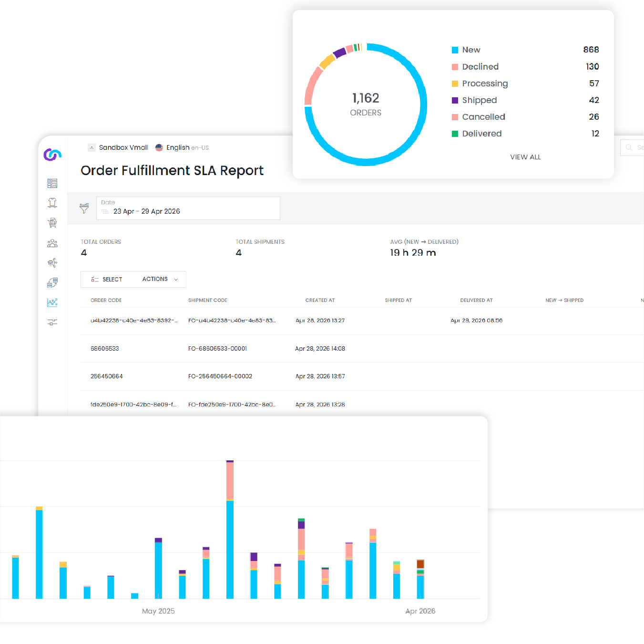Click the Declined legend color swatch
644x644 pixels.
[x=455, y=67]
